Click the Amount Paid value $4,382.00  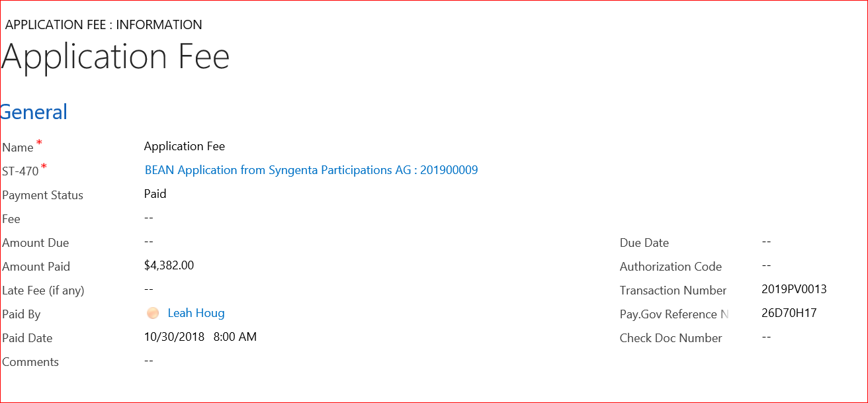[169, 265]
